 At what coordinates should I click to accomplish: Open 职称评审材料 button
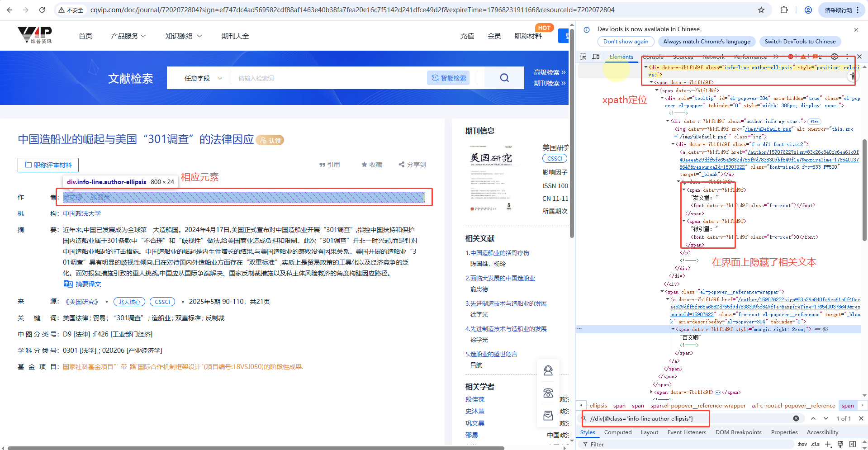(x=48, y=165)
